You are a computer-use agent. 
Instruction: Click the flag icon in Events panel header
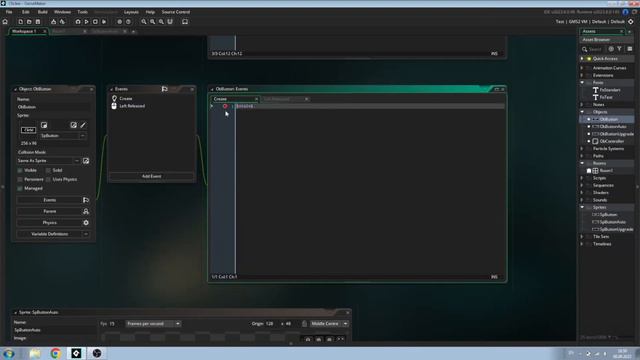pyautogui.click(x=164, y=89)
